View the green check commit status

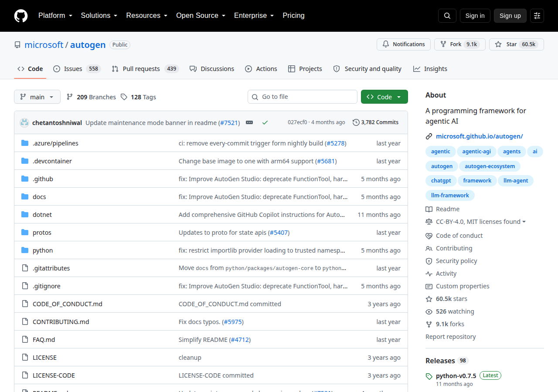(265, 122)
